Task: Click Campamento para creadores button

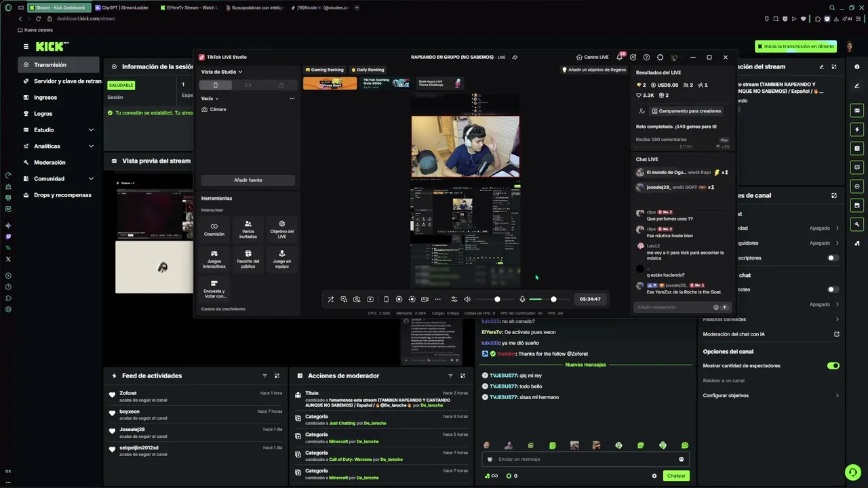Action: (686, 110)
